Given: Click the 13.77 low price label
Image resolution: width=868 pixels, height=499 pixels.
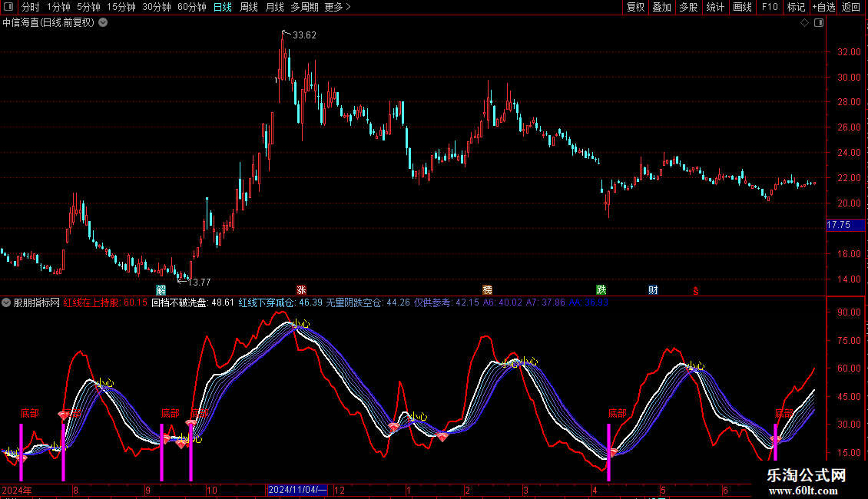Looking at the screenshot, I should click(199, 283).
